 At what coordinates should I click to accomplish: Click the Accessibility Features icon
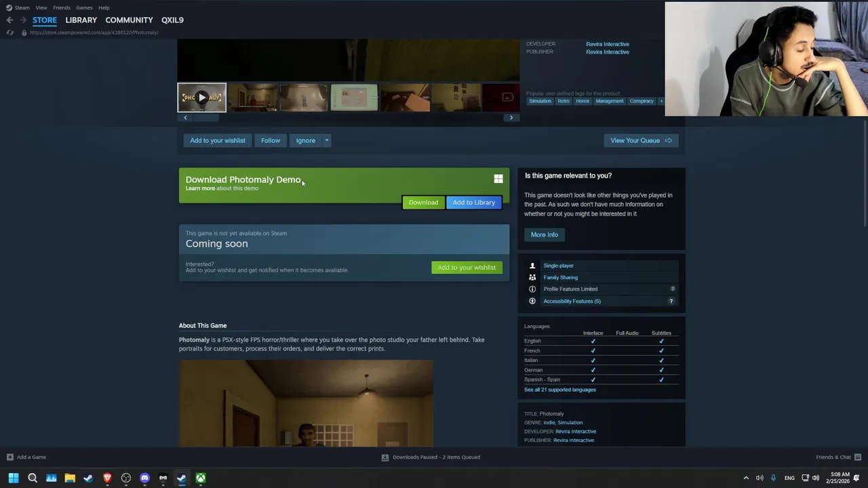click(x=532, y=301)
